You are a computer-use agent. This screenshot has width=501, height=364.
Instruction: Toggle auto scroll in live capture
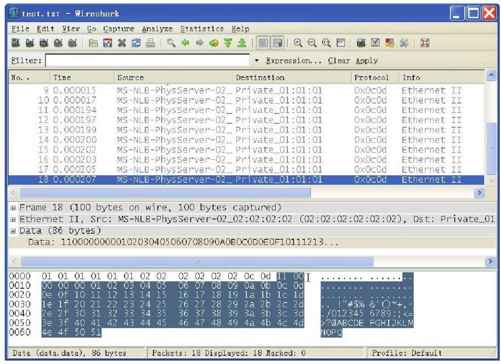[278, 43]
